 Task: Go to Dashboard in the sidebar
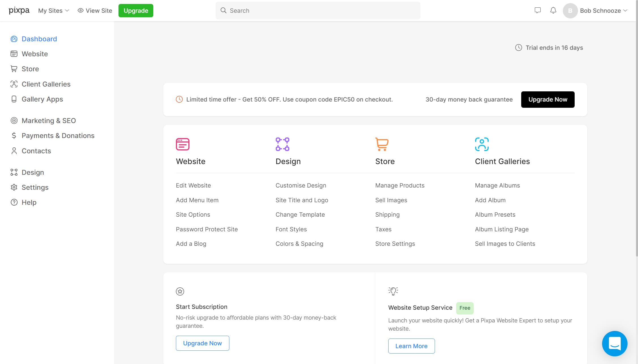(39, 39)
